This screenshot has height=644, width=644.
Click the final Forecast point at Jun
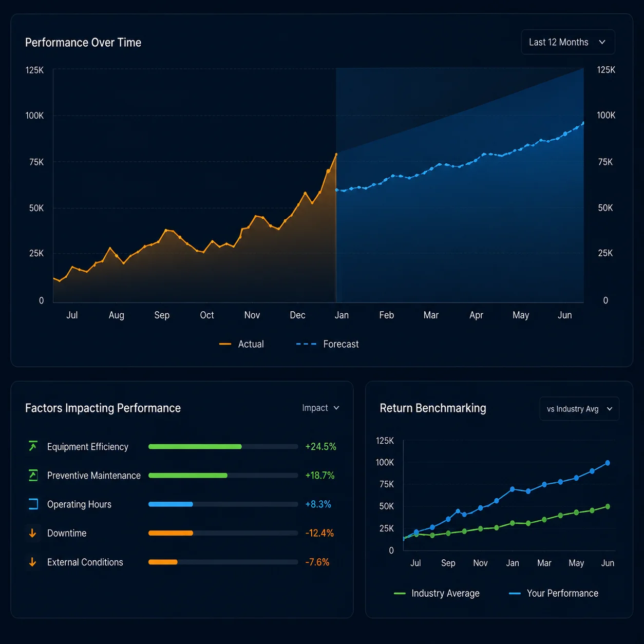[x=583, y=123]
